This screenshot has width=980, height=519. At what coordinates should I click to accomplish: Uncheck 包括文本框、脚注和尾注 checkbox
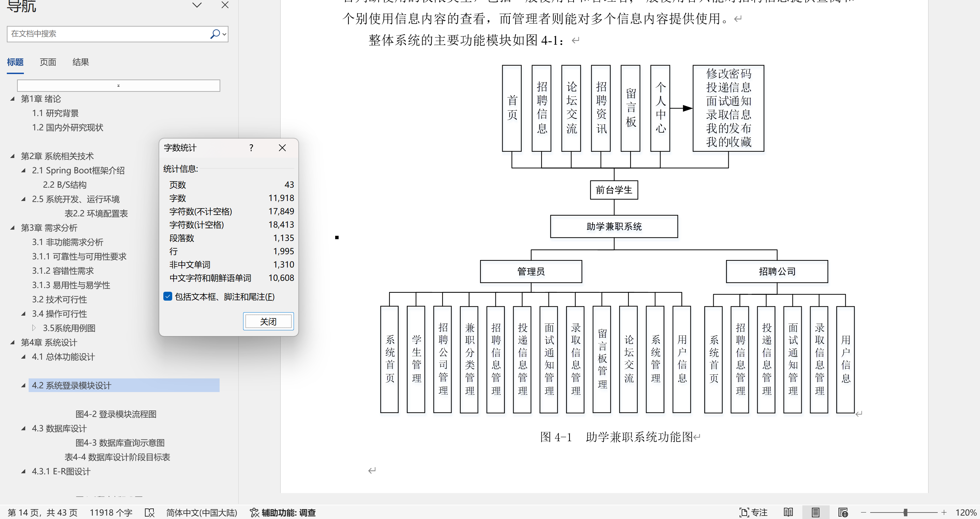pyautogui.click(x=168, y=296)
